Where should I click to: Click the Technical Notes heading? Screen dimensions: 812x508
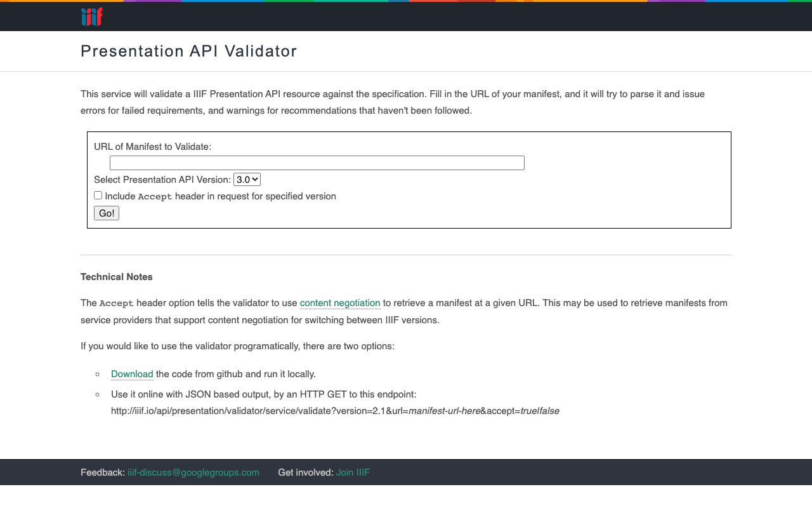click(116, 277)
